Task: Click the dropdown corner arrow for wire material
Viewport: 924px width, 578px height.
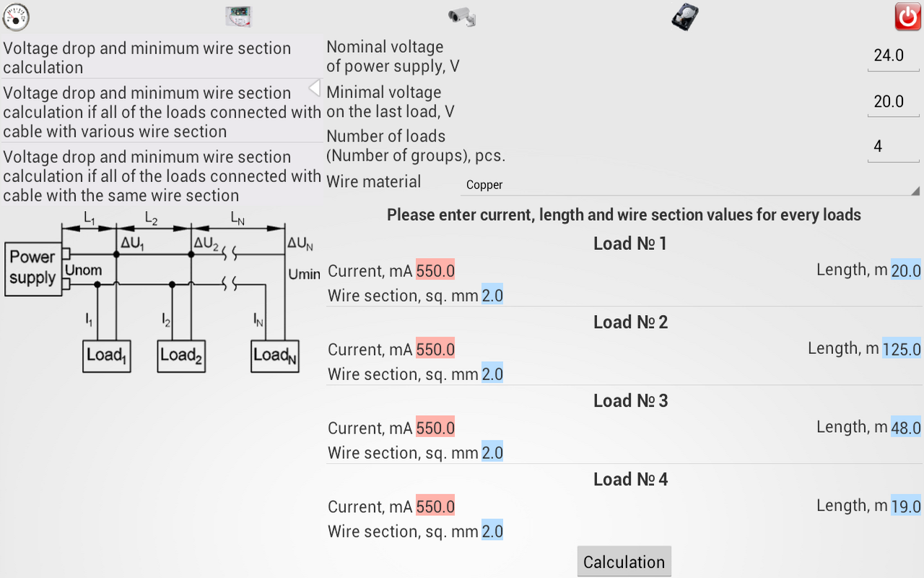Action: (915, 191)
